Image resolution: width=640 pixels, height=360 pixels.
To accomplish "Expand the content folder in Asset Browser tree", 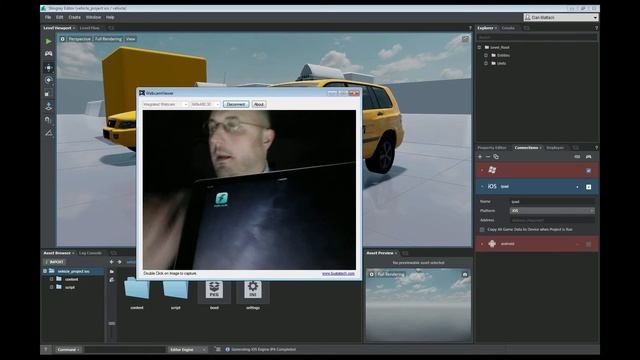I will [52, 279].
